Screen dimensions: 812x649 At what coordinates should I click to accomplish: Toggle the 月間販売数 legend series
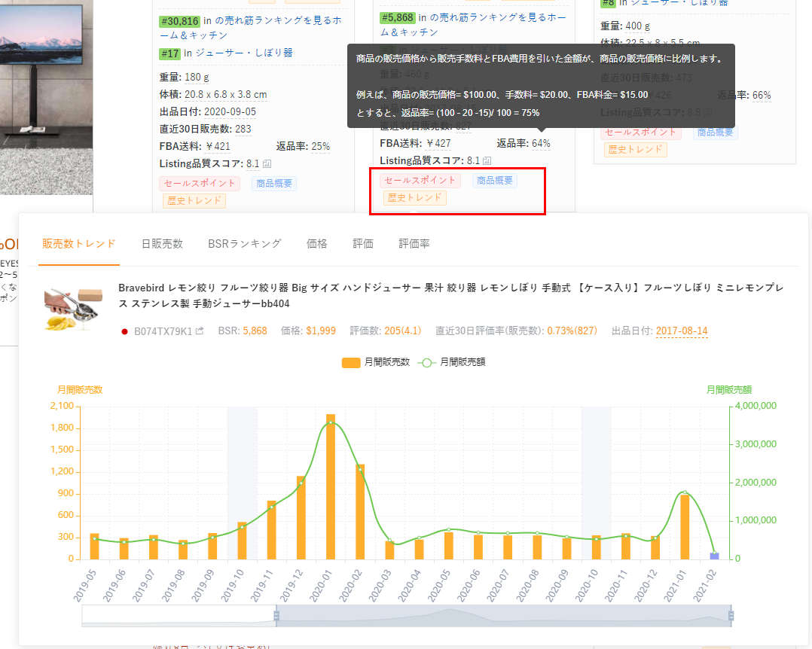click(376, 362)
